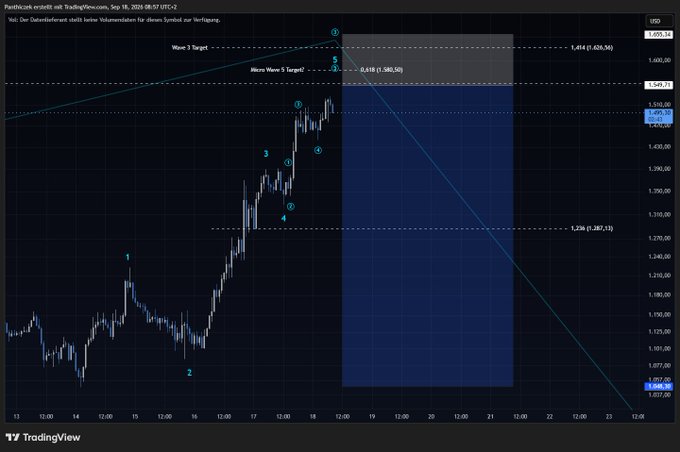Click the 1.270,00 price axis label
The image size is (680, 452).
tap(659, 238)
